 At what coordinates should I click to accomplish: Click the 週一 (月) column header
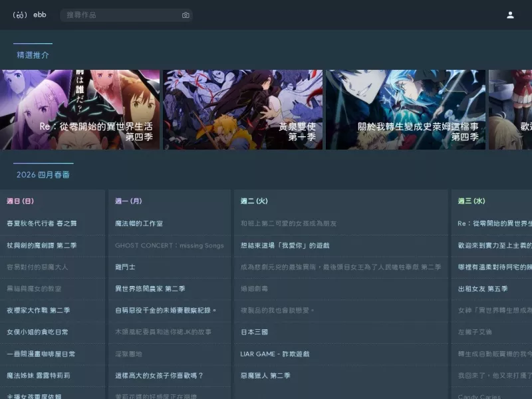pyautogui.click(x=128, y=201)
